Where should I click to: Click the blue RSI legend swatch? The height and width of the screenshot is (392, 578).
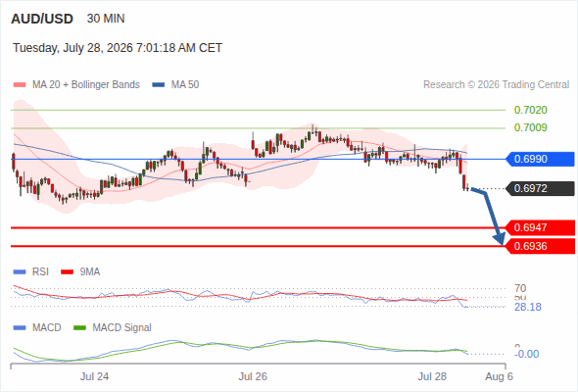click(20, 272)
